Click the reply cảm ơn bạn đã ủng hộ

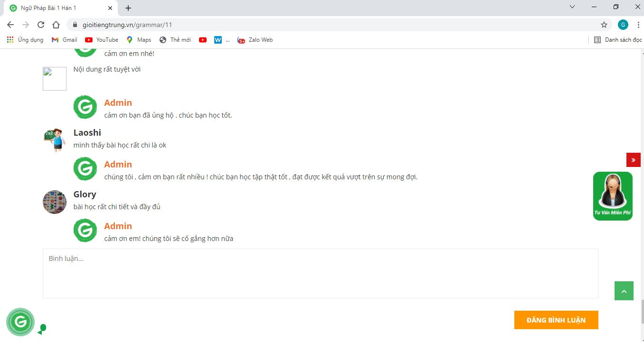tap(168, 115)
